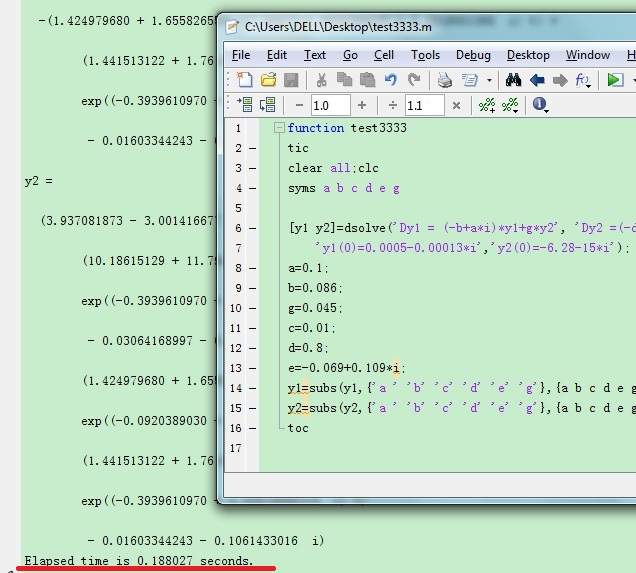Click the document icon beside the printer
Viewport: 636px width, 573px height.
[469, 80]
